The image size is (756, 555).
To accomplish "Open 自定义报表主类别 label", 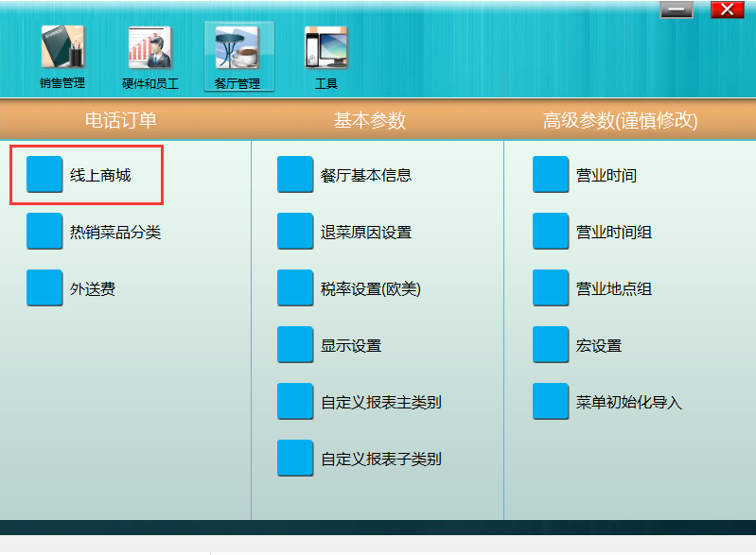I will pyautogui.click(x=381, y=402).
